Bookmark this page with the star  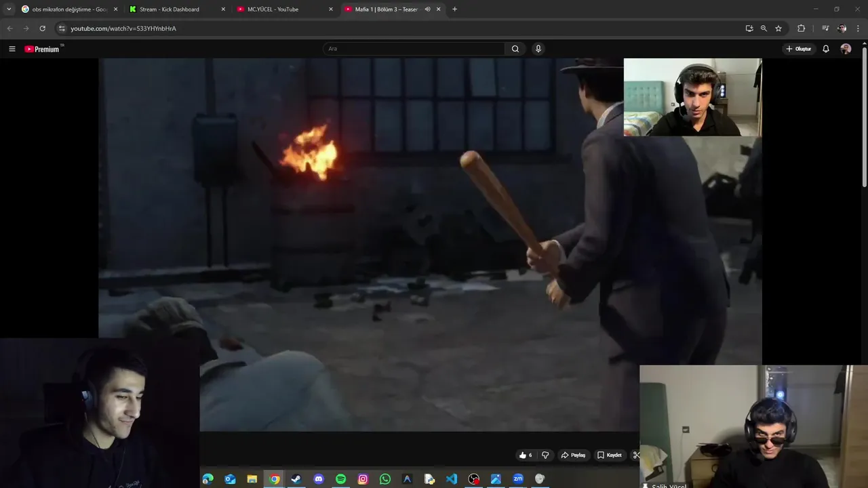point(778,28)
